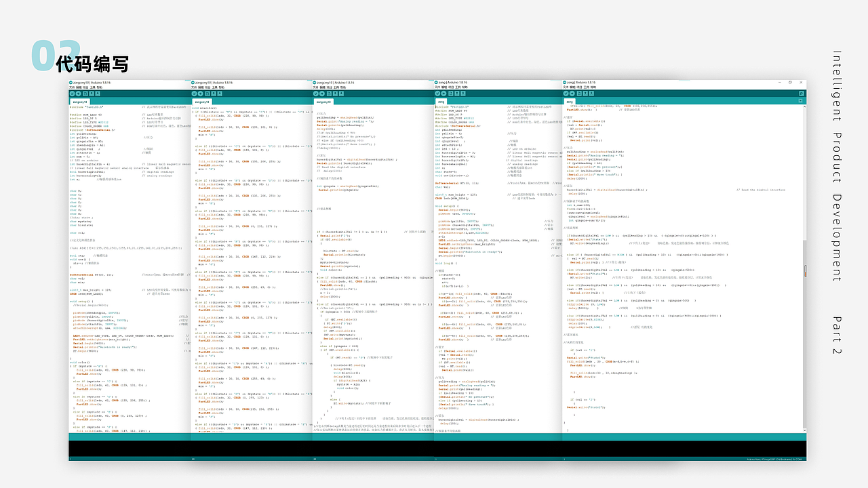
Task: Click Save sketch in the fifth Arduino window
Action: click(591, 94)
